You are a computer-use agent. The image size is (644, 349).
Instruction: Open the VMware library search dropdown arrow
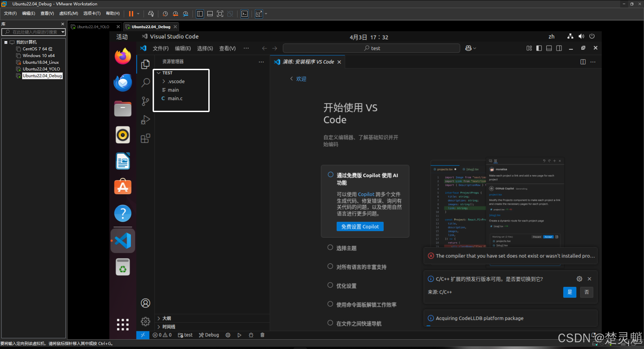(63, 32)
